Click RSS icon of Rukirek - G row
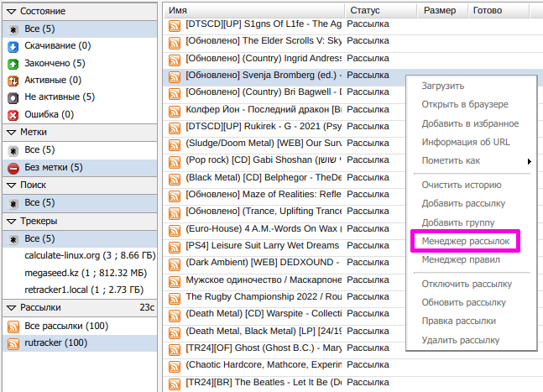 [175, 128]
